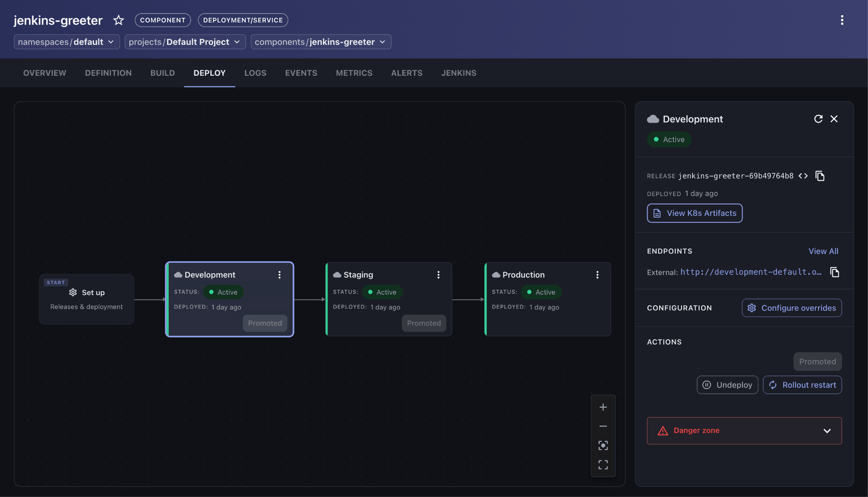Select the Deploy tab
This screenshot has height=497, width=868.
point(209,73)
